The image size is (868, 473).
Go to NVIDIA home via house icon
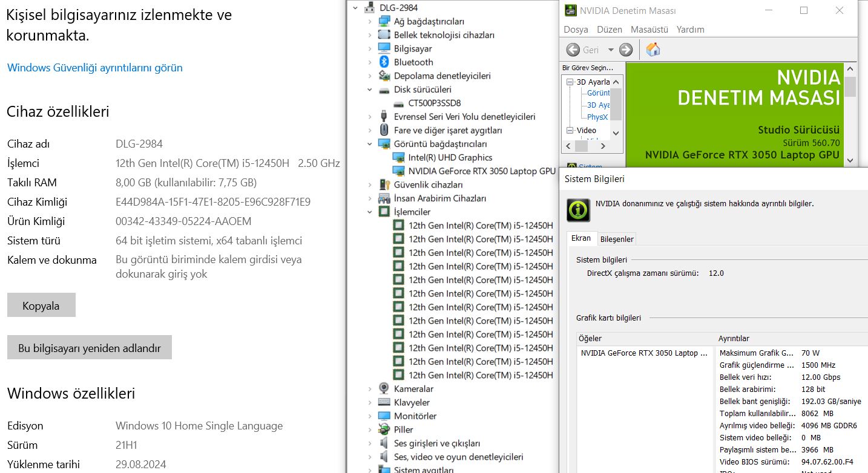click(653, 50)
